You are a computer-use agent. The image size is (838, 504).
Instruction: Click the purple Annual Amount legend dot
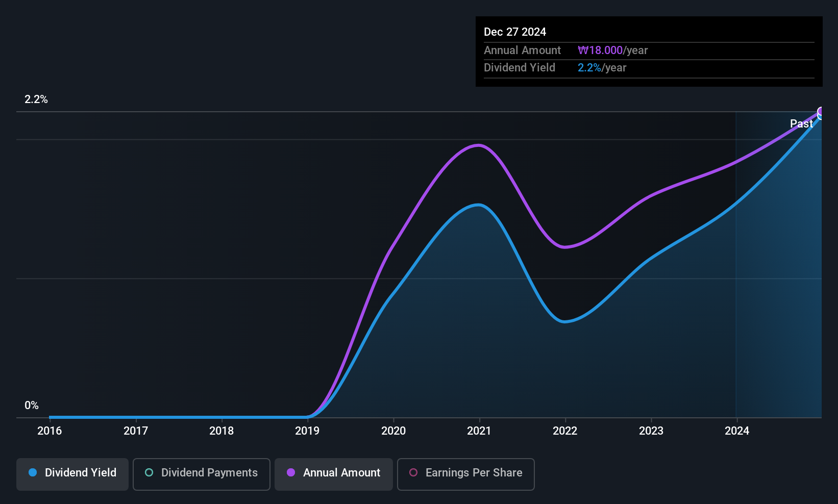pyautogui.click(x=291, y=472)
